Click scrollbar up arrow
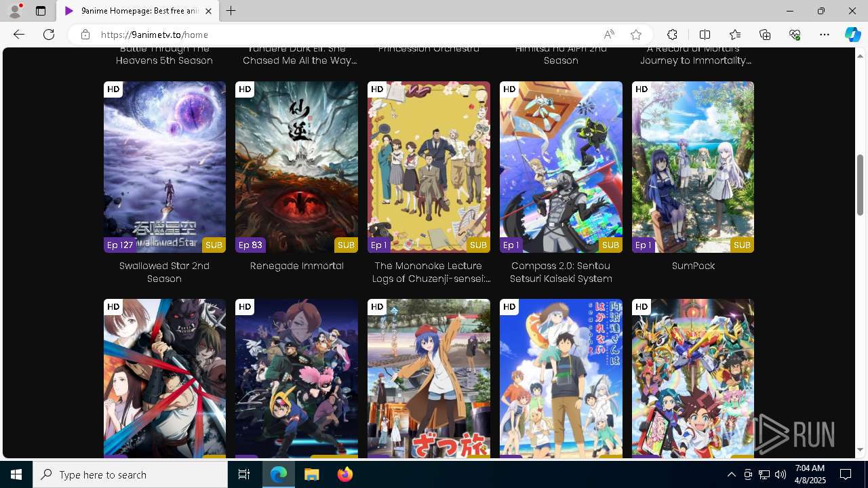This screenshot has width=868, height=488. 860,55
